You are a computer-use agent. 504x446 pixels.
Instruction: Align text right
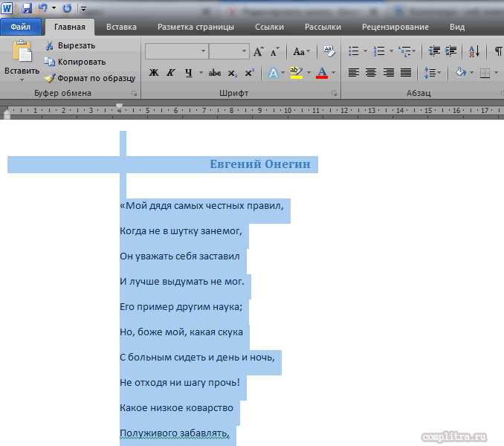point(388,73)
